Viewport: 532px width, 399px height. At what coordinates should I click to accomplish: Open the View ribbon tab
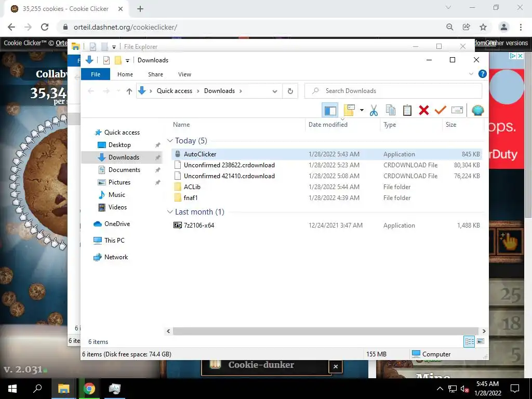tap(184, 74)
